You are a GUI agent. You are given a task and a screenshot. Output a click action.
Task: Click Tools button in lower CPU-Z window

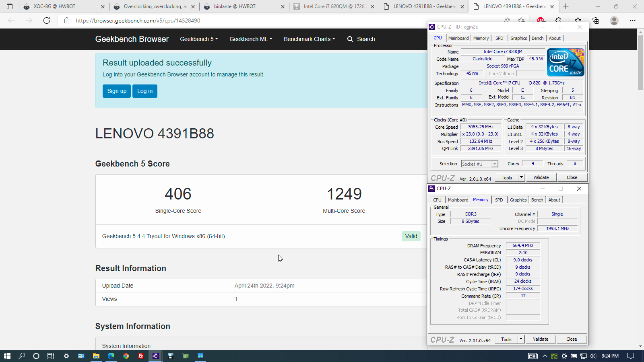(506, 339)
